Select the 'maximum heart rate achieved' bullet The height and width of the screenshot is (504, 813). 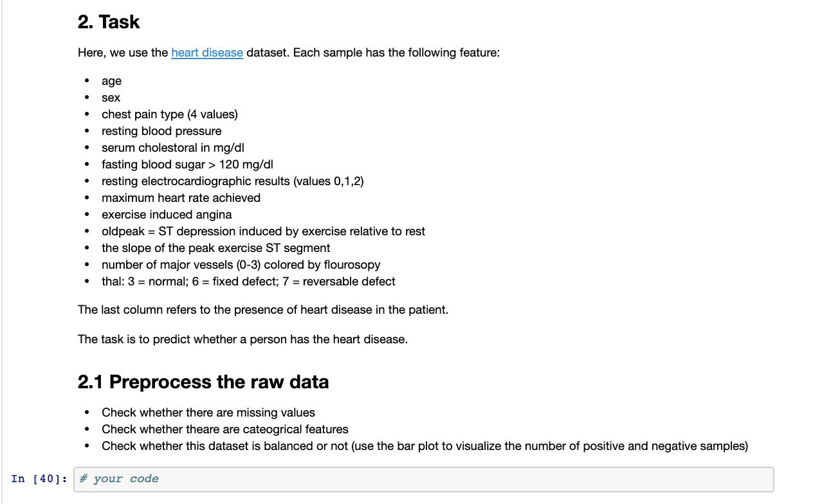pyautogui.click(x=180, y=197)
